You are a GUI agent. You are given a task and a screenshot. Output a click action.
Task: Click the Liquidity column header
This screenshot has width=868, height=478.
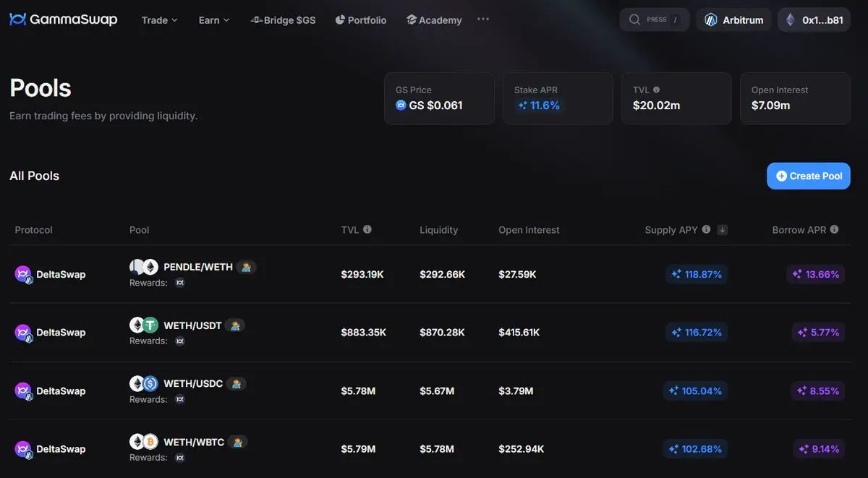[439, 230]
